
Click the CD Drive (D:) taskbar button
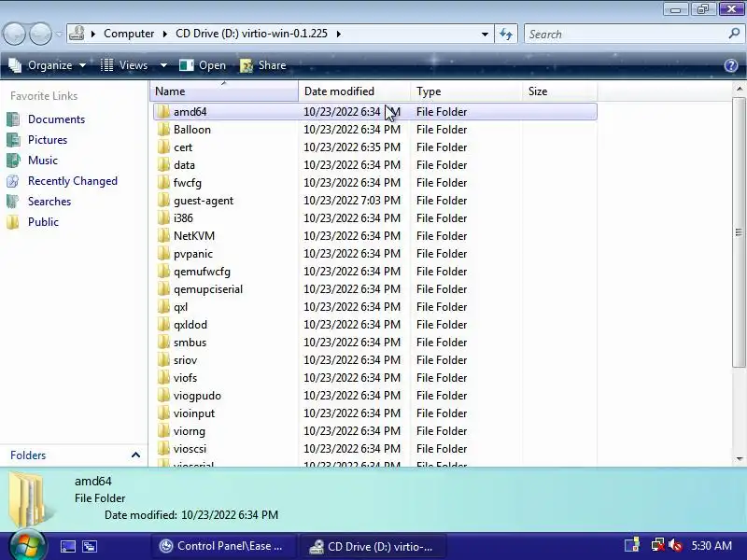[373, 546]
